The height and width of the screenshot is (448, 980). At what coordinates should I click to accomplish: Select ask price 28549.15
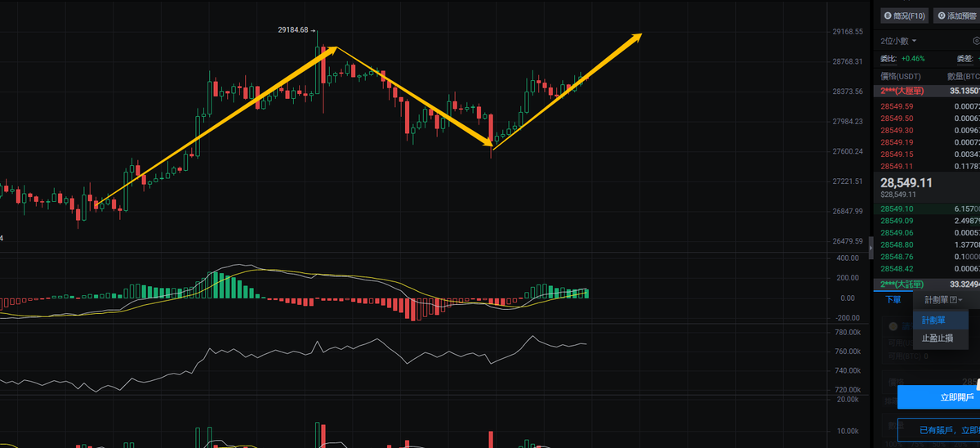pos(897,155)
